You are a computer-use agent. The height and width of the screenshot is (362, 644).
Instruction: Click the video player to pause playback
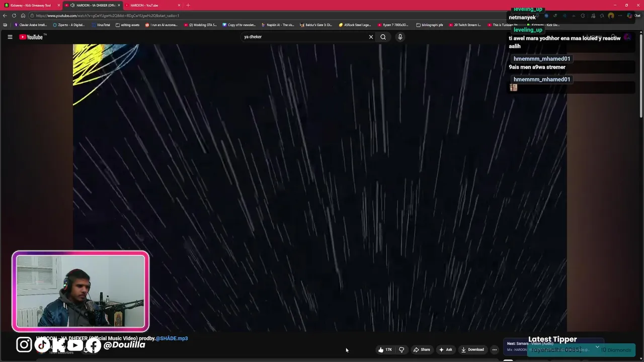tap(319, 187)
